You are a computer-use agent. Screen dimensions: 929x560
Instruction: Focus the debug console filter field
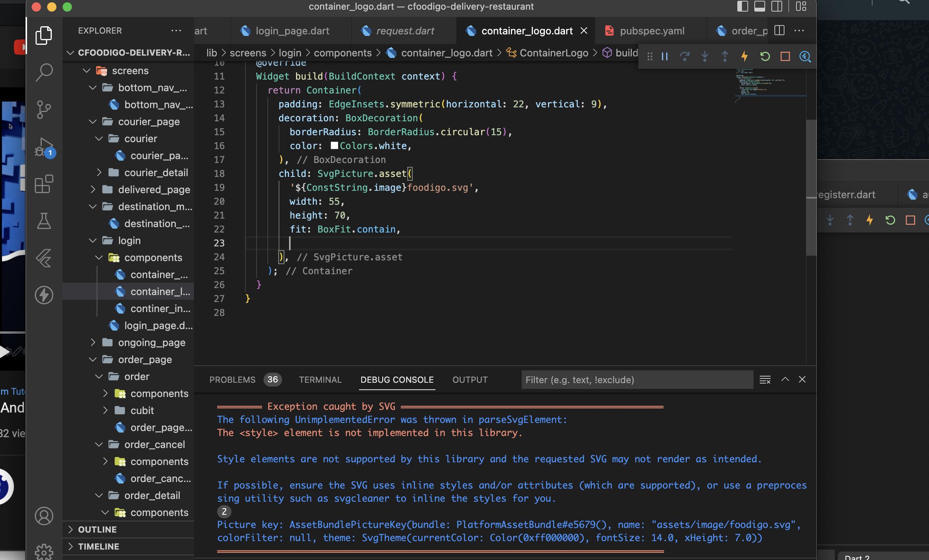point(637,380)
